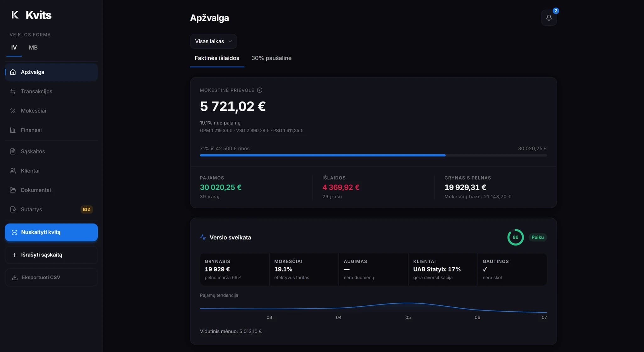This screenshot has height=352, width=644.
Task: Click the 29 įrašų count under Išlaidos
Action: (332, 197)
